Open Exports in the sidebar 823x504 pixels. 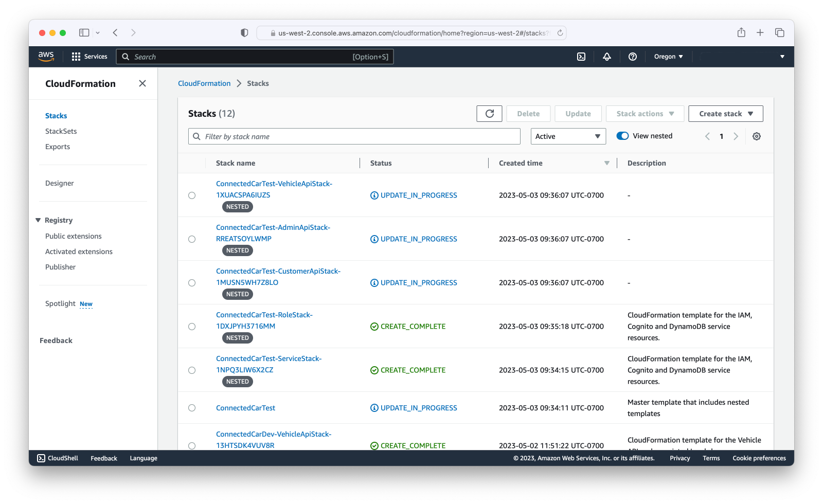point(58,147)
